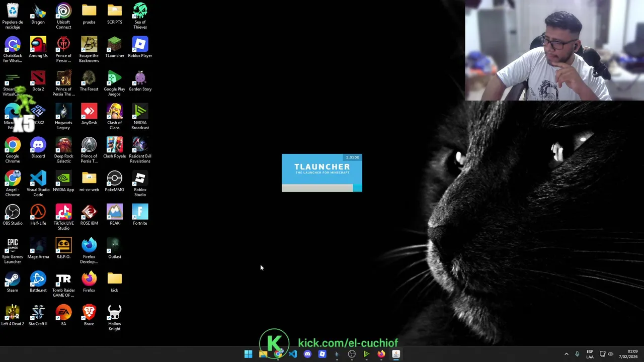Select the AnyDesk desktop icon
Viewport: 644px width, 362px height.
[x=89, y=115]
